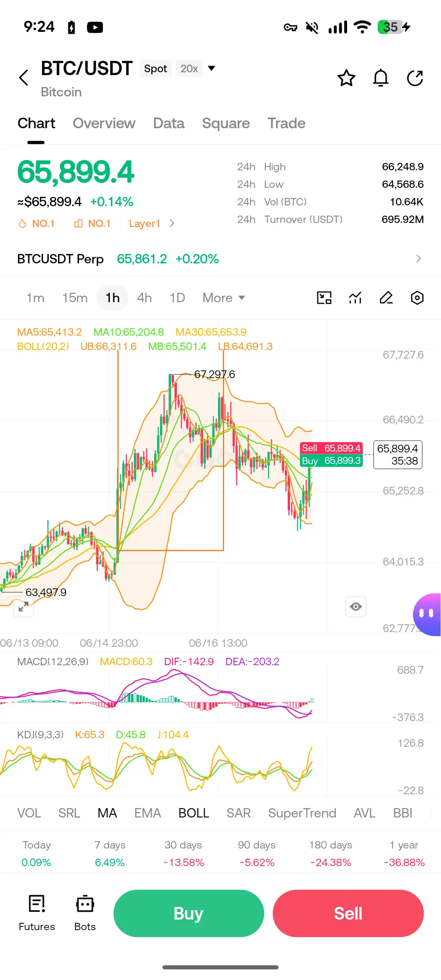The image size is (441, 980).
Task: Go back using the left arrow
Action: 24,78
